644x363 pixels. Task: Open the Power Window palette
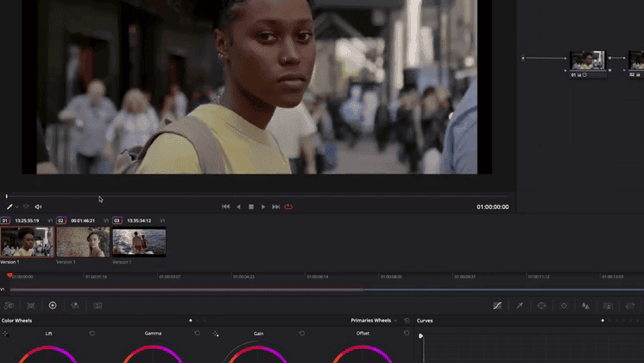click(542, 305)
